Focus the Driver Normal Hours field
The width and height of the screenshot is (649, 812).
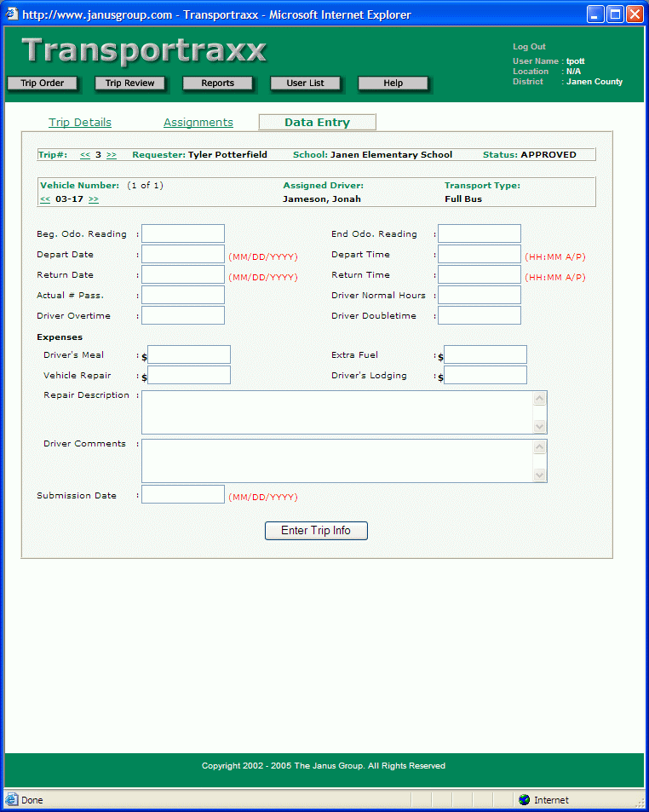480,295
